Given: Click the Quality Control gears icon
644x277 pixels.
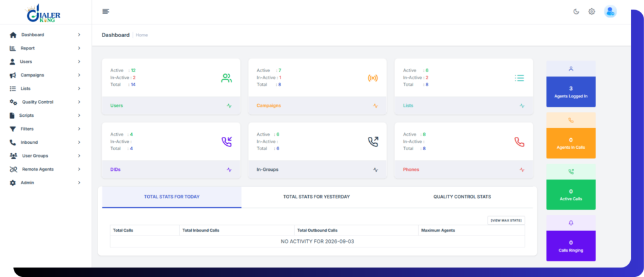Looking at the screenshot, I should (14, 102).
